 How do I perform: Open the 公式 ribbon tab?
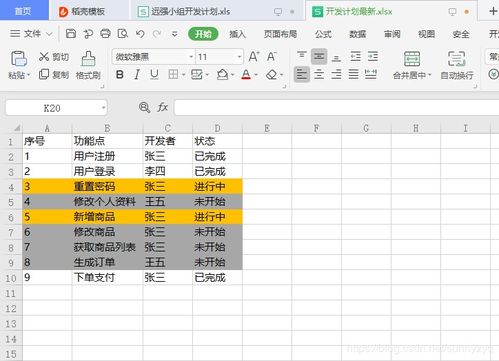[323, 34]
